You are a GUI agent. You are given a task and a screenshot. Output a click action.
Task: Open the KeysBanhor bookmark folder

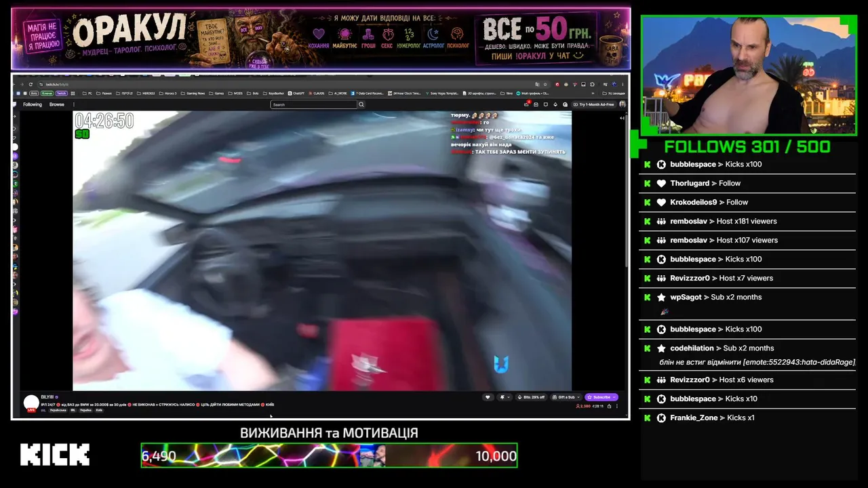pos(273,93)
